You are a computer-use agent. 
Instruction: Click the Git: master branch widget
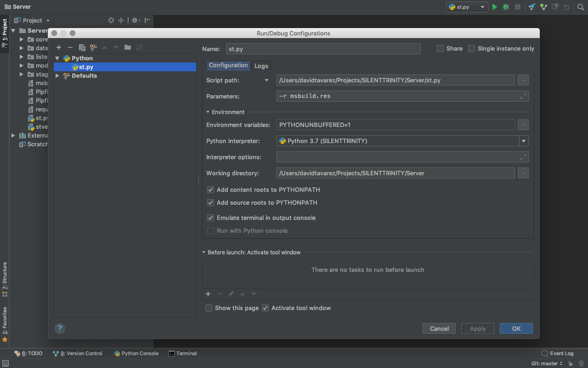(547, 363)
